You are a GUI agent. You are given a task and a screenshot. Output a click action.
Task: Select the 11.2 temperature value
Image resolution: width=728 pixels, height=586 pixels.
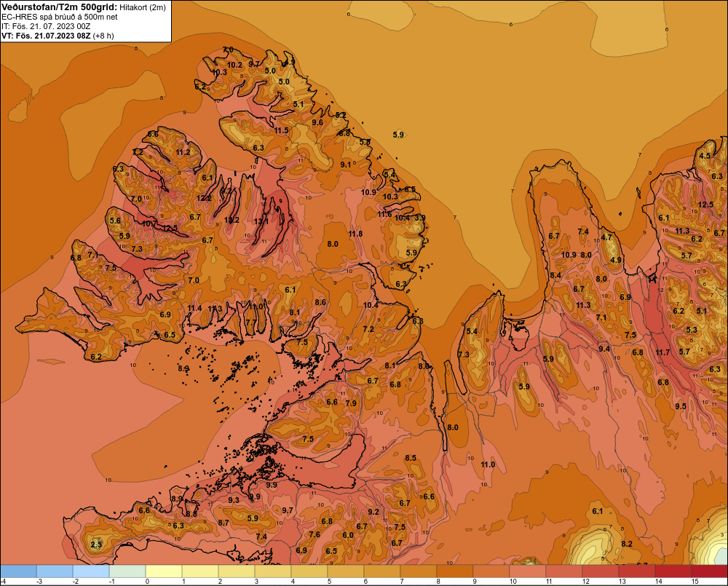click(183, 152)
